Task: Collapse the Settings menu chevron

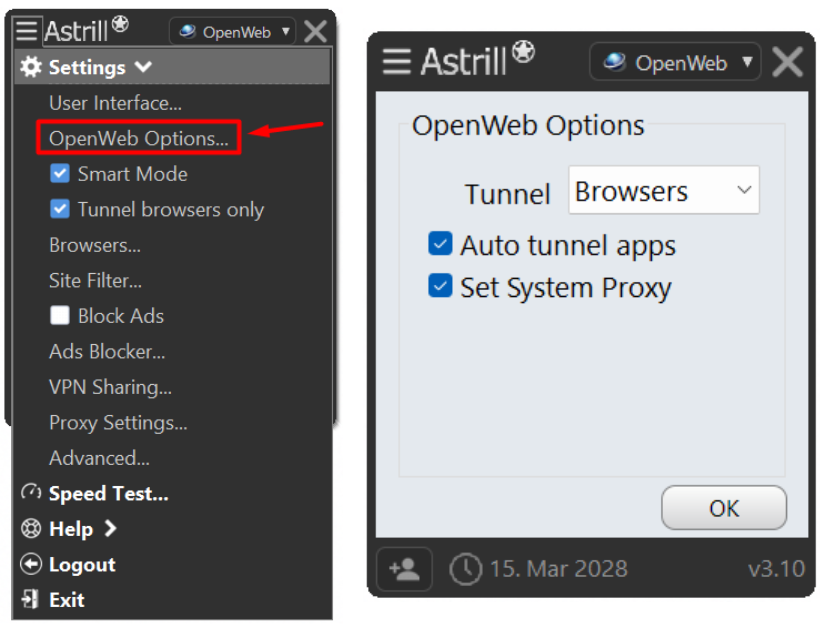Action: (143, 67)
